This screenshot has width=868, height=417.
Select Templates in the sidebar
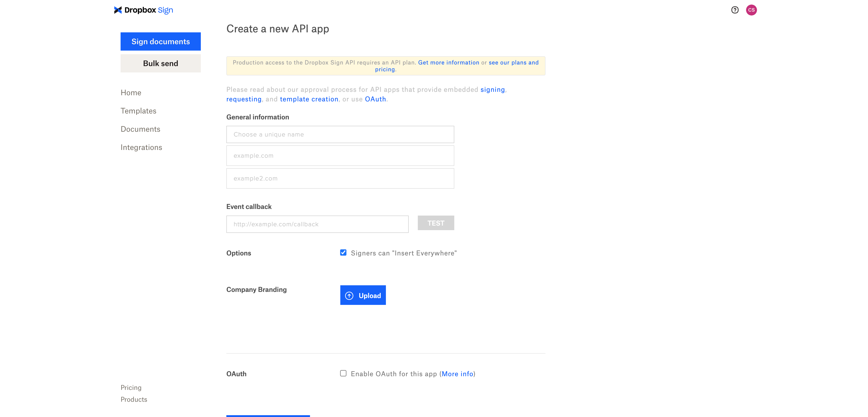[x=138, y=111]
